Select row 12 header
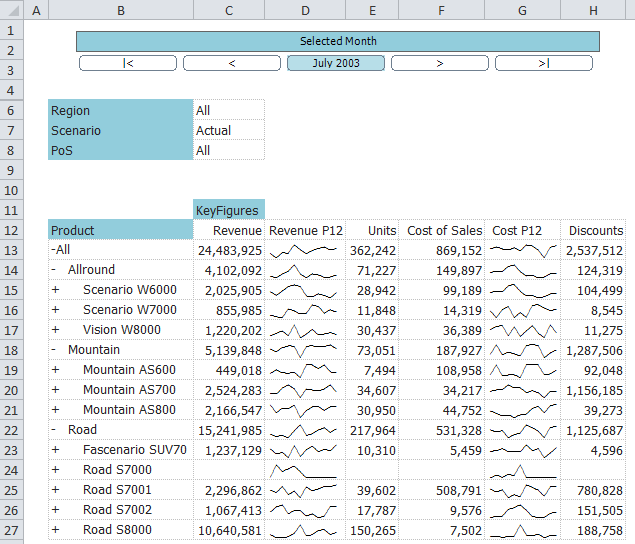The image size is (635, 544). (x=11, y=230)
